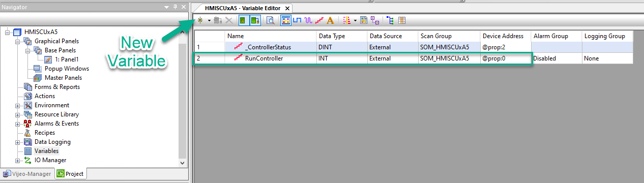
Task: Switch to the Vijeo-Manager tab
Action: pyautogui.click(x=27, y=174)
